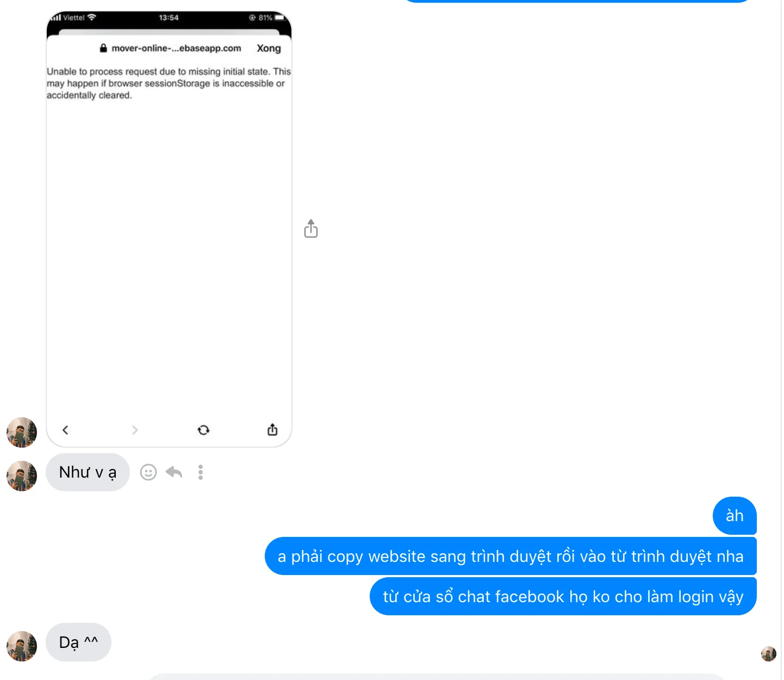This screenshot has height=680, width=784.
Task: Click avatar beside "Như v ạ" message
Action: (x=22, y=476)
